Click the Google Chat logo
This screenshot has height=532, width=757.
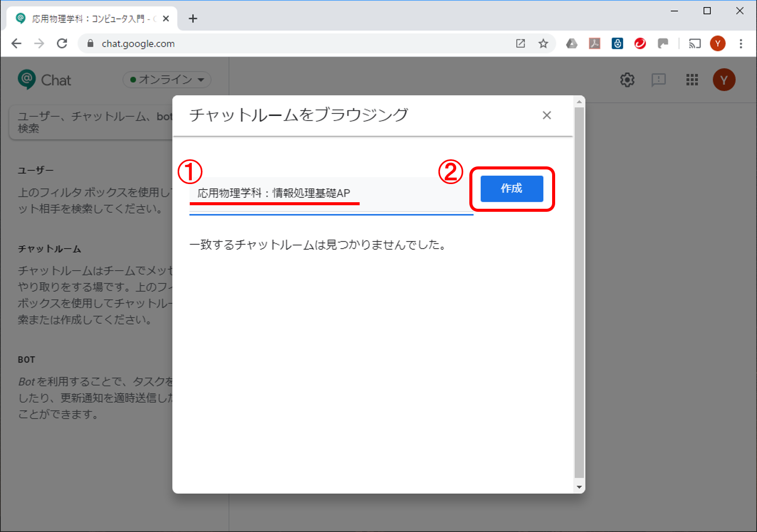point(44,80)
